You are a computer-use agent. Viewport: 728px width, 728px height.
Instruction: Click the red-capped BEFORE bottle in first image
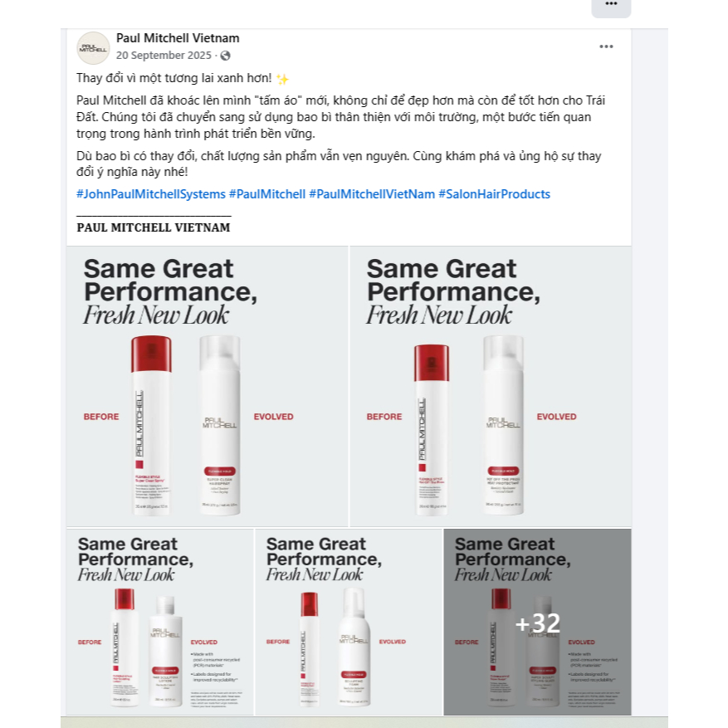tap(151, 425)
